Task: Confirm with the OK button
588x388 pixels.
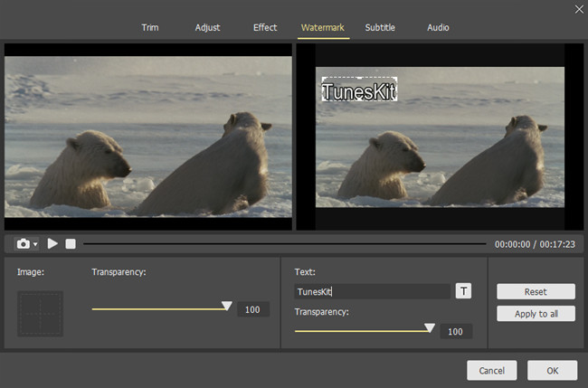Action: tap(553, 371)
